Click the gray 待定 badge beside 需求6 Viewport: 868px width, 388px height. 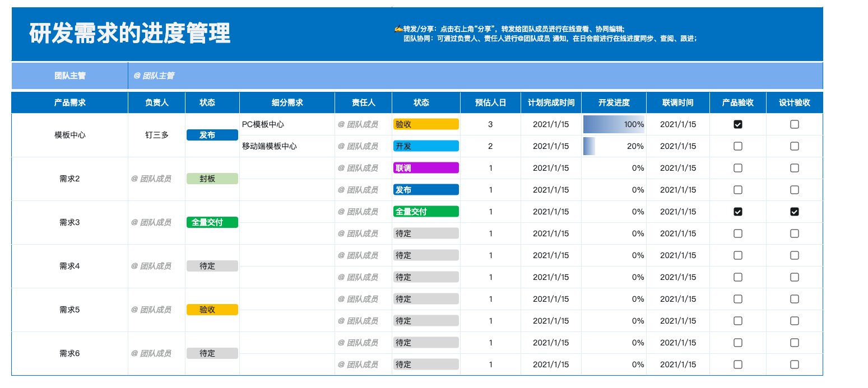pyautogui.click(x=212, y=353)
